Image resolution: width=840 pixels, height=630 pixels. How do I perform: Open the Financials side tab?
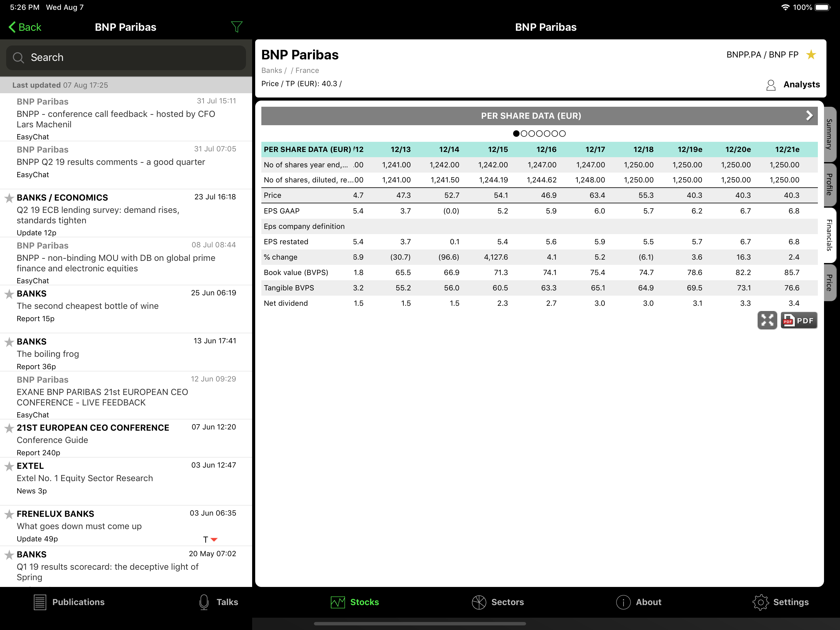[x=830, y=235]
